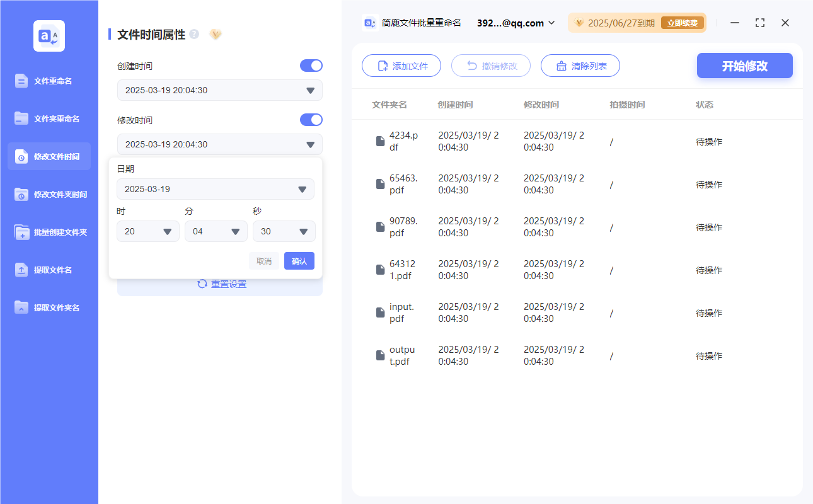Viewport: 813px width, 504px height.
Task: Open the hour 时 dropdown
Action: click(147, 231)
